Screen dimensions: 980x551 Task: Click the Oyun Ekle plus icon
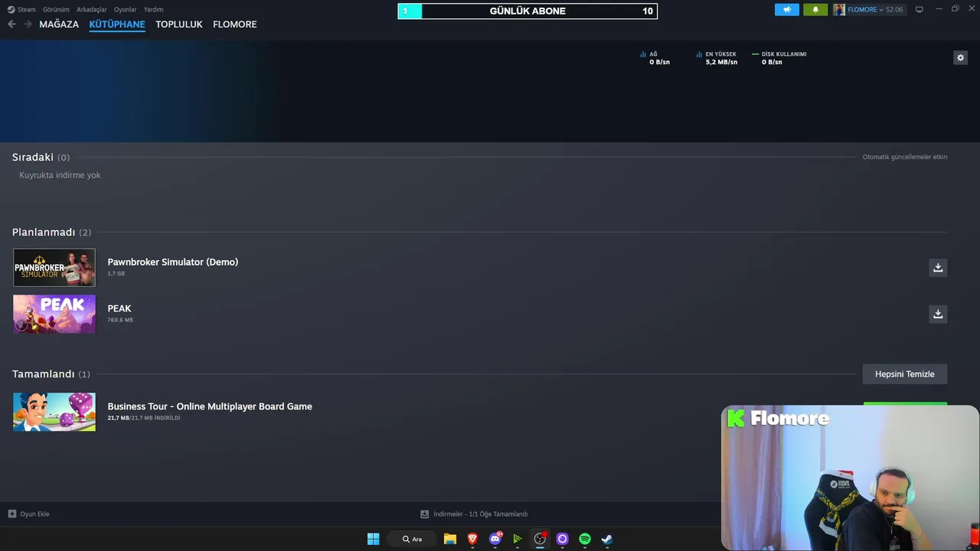pyautogui.click(x=11, y=514)
